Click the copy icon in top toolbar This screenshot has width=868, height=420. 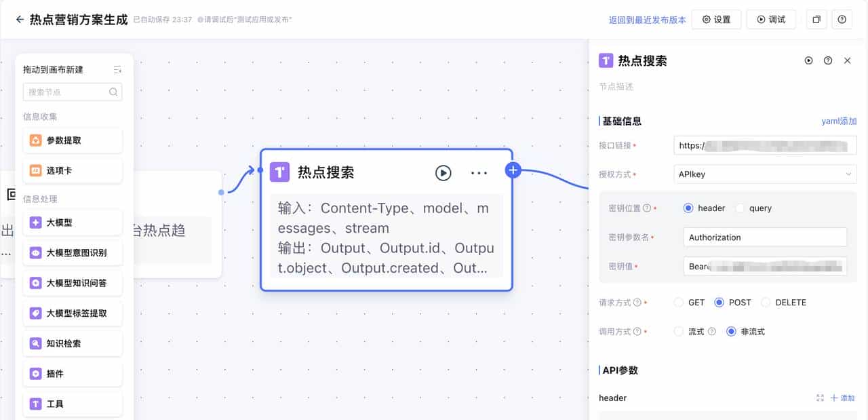[816, 20]
